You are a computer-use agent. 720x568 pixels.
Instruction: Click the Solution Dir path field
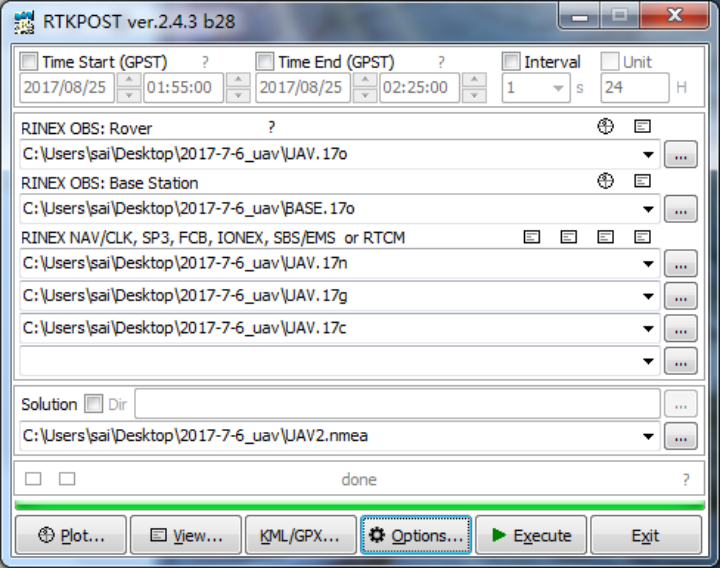click(398, 404)
